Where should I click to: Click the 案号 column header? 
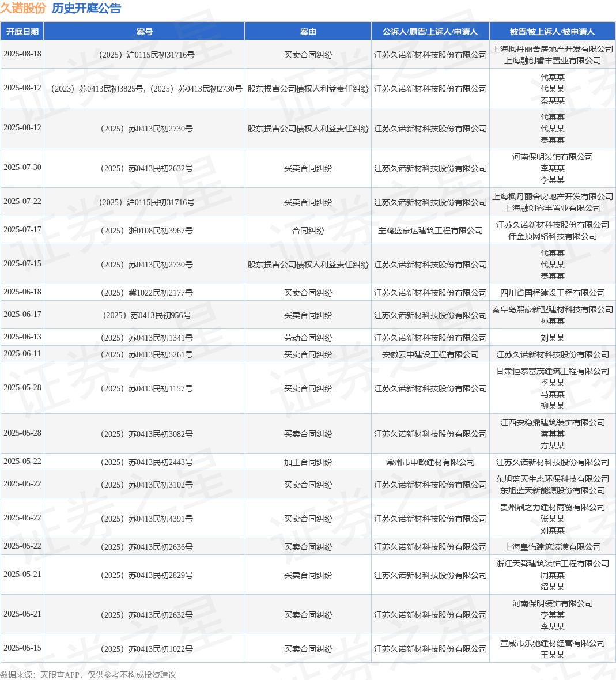(x=145, y=32)
